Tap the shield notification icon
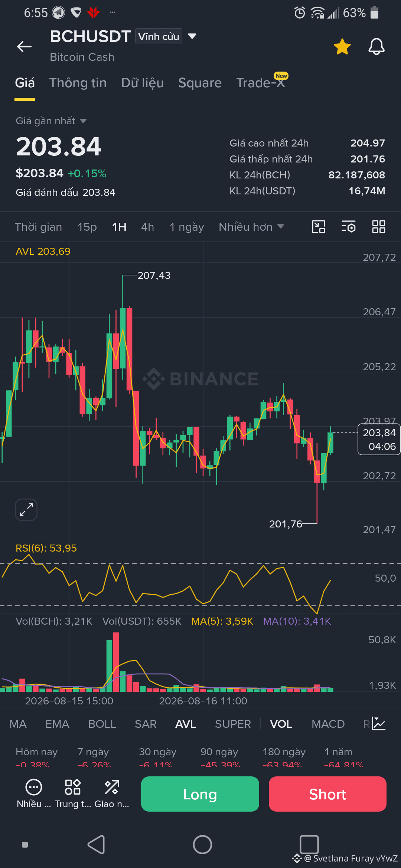The height and width of the screenshot is (868, 401). coord(76,13)
